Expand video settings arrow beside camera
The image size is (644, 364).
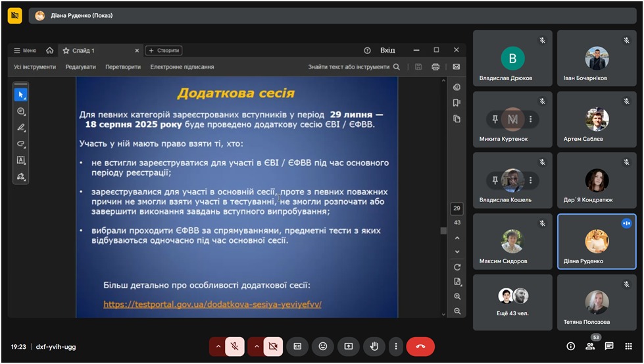coord(256,346)
